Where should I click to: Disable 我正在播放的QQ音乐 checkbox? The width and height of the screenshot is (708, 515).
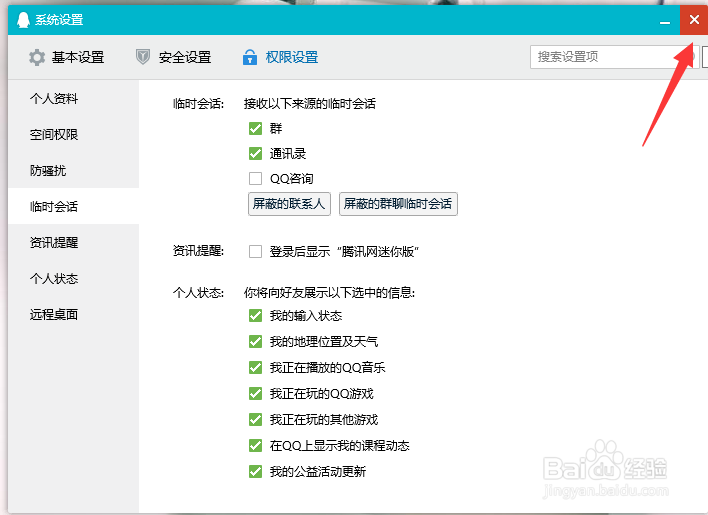pyautogui.click(x=256, y=367)
